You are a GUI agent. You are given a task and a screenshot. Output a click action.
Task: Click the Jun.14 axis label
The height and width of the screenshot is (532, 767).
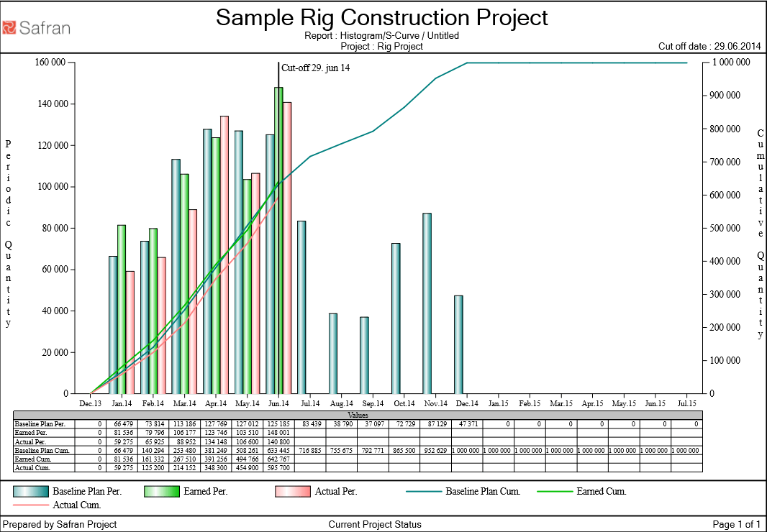pos(279,403)
